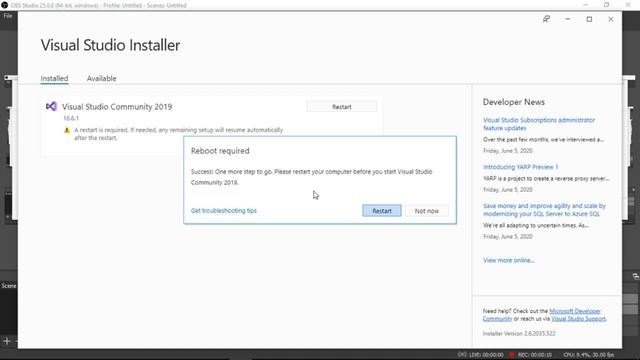Minimize the Visual Studio Installer window
Image resolution: width=640 pixels, height=360 pixels.
[x=568, y=19]
